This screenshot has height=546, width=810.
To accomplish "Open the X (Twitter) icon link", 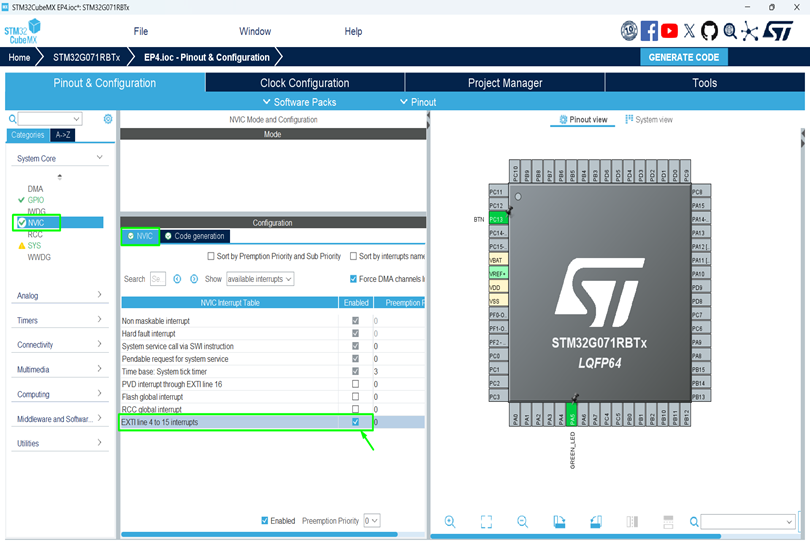I will pyautogui.click(x=689, y=31).
